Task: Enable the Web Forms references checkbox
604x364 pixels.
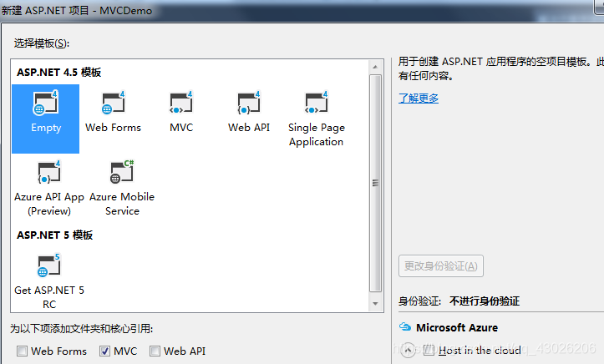Action: point(22,351)
